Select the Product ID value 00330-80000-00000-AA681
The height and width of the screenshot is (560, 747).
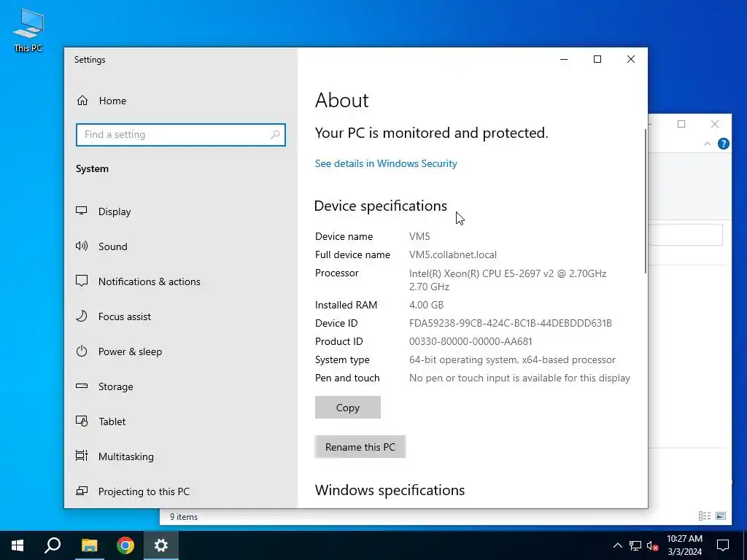point(471,341)
